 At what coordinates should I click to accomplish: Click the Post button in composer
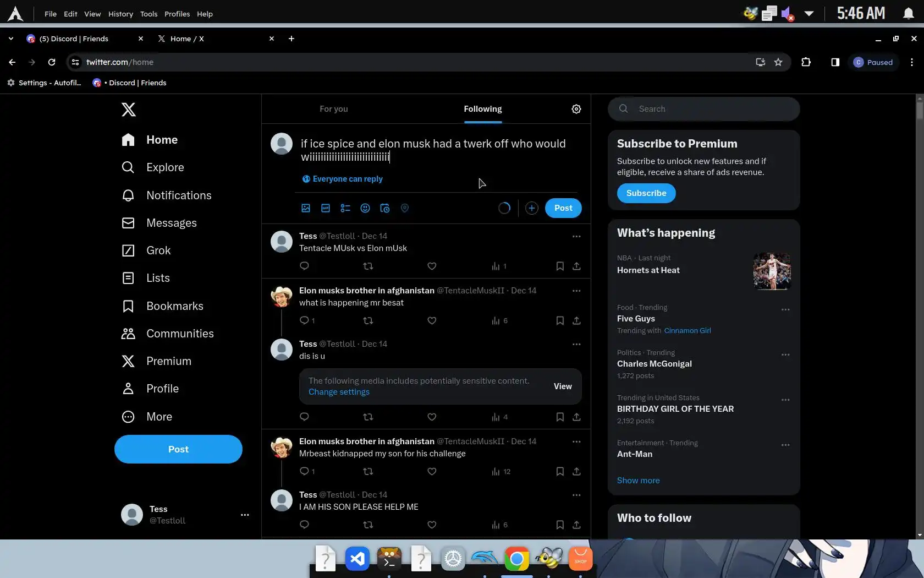coord(563,208)
